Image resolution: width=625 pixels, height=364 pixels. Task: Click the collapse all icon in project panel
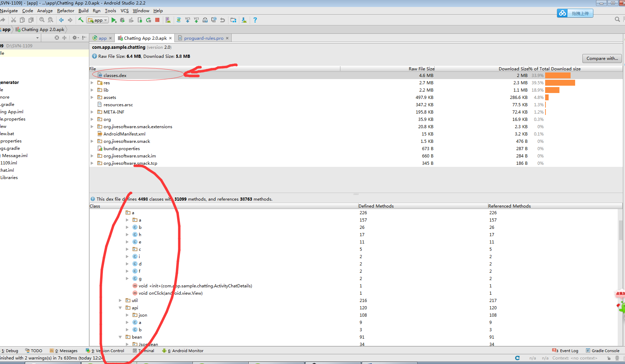(x=64, y=38)
